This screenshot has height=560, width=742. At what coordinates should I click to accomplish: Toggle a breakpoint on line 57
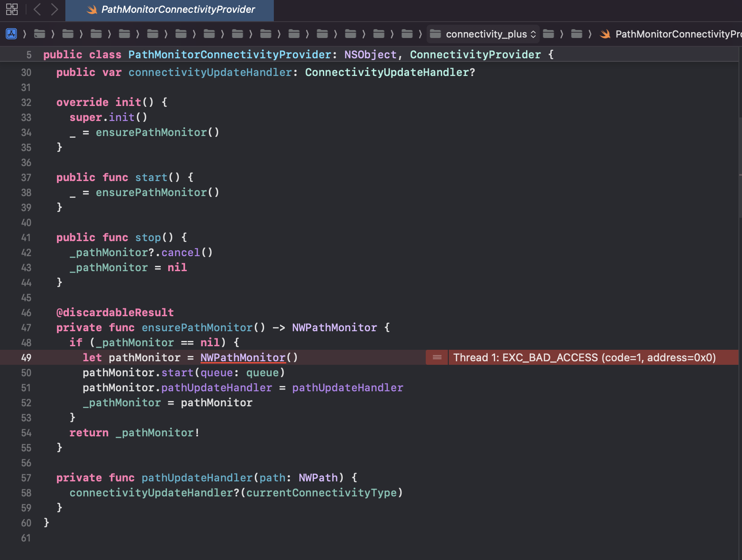pos(26,477)
